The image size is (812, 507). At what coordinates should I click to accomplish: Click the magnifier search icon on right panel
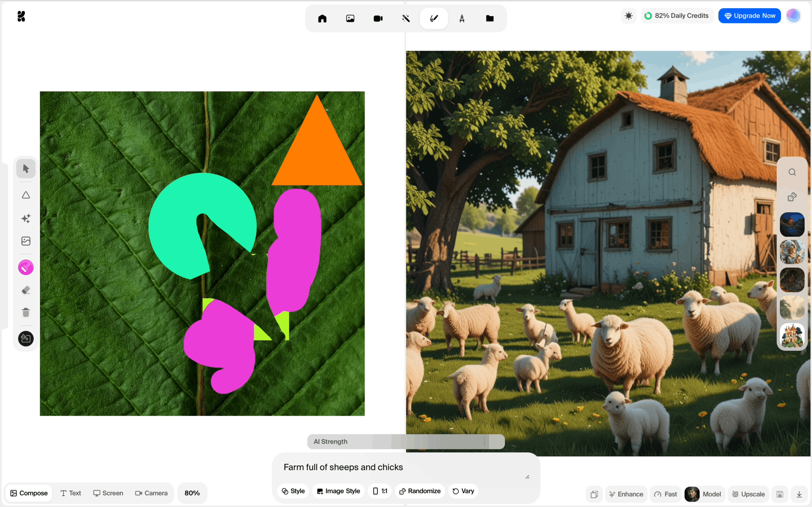(792, 172)
